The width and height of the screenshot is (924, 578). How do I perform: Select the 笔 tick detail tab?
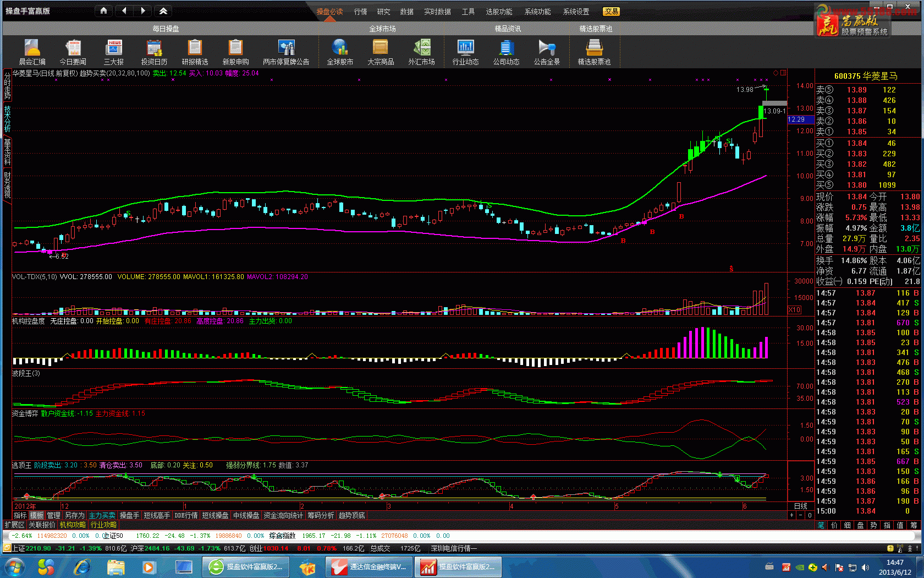tap(821, 525)
